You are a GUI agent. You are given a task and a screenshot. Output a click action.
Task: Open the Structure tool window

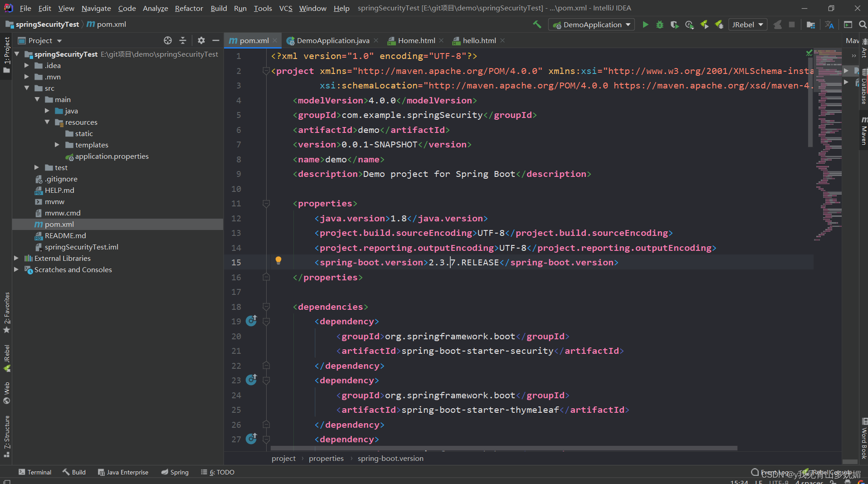pyautogui.click(x=7, y=436)
